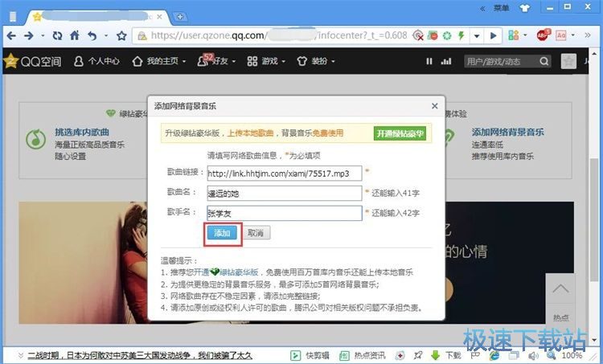Open the browser 菜单 menu
The width and height of the screenshot is (603, 364).
click(x=502, y=8)
